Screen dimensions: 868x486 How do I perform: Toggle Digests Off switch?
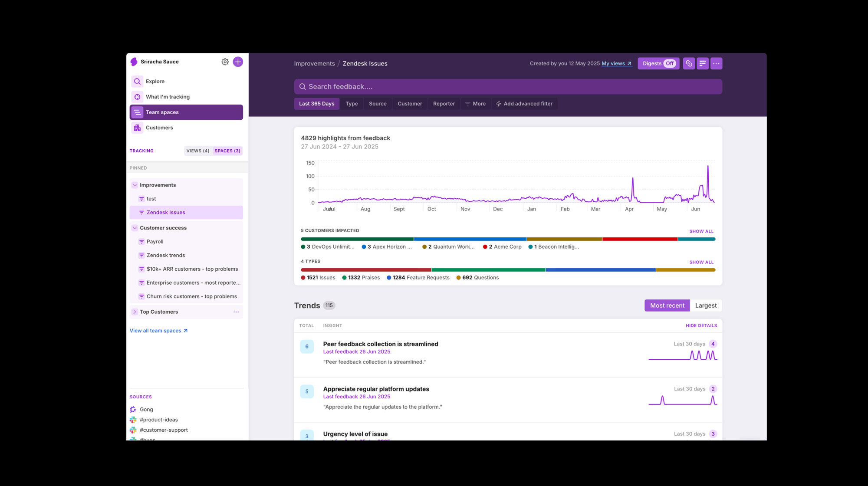(x=669, y=63)
